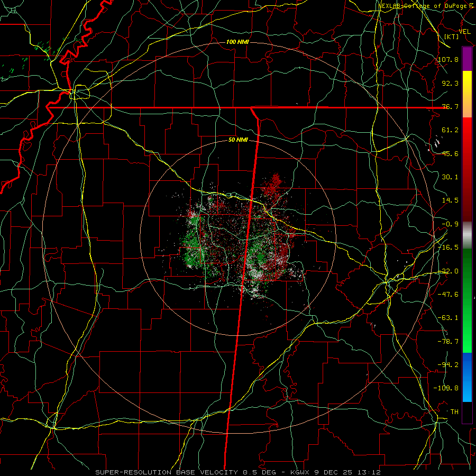476x476 pixels.
Task: Click the bottom caption "SUPER-RESOLUTION BASE VELOCITY" text
Action: [167, 472]
